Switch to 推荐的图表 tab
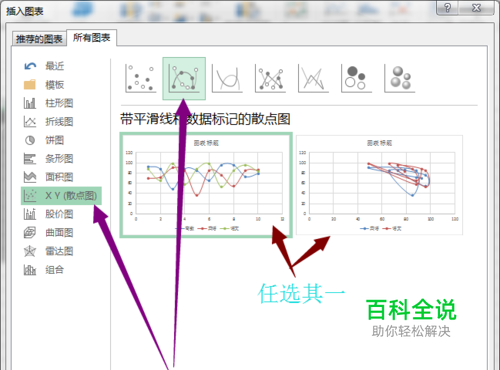The height and width of the screenshot is (370, 500). point(39,39)
